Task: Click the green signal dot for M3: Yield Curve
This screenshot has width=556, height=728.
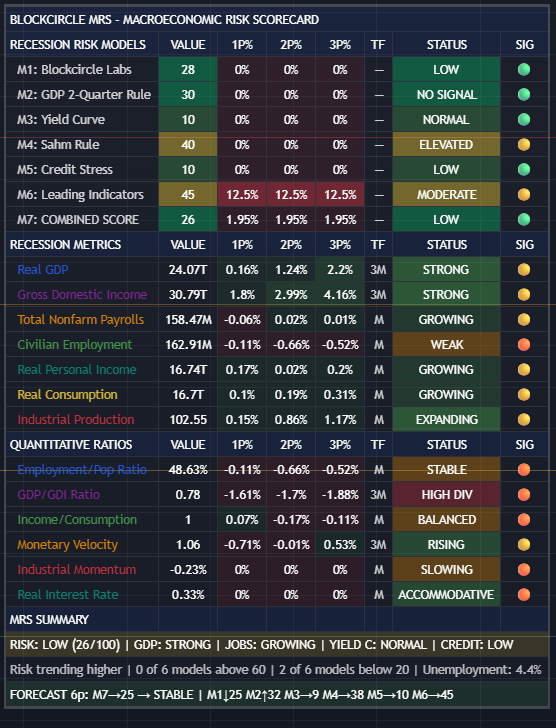Action: coord(524,120)
